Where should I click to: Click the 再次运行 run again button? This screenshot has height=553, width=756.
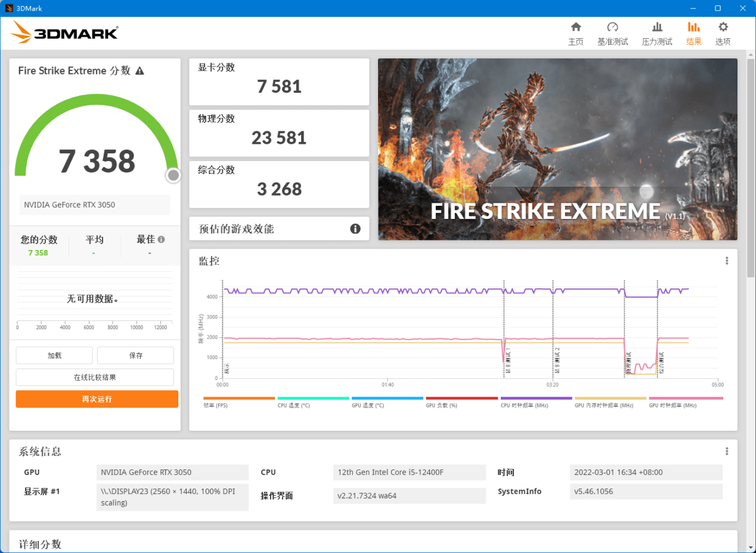click(97, 399)
